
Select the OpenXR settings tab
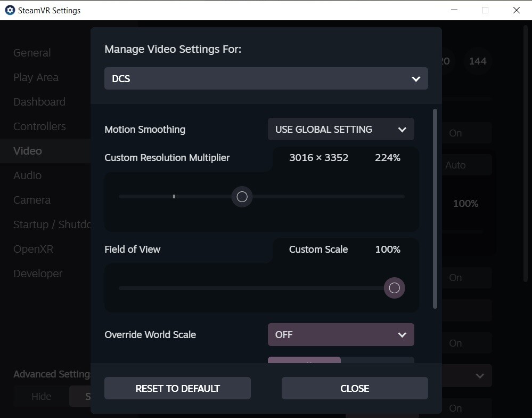click(x=33, y=249)
